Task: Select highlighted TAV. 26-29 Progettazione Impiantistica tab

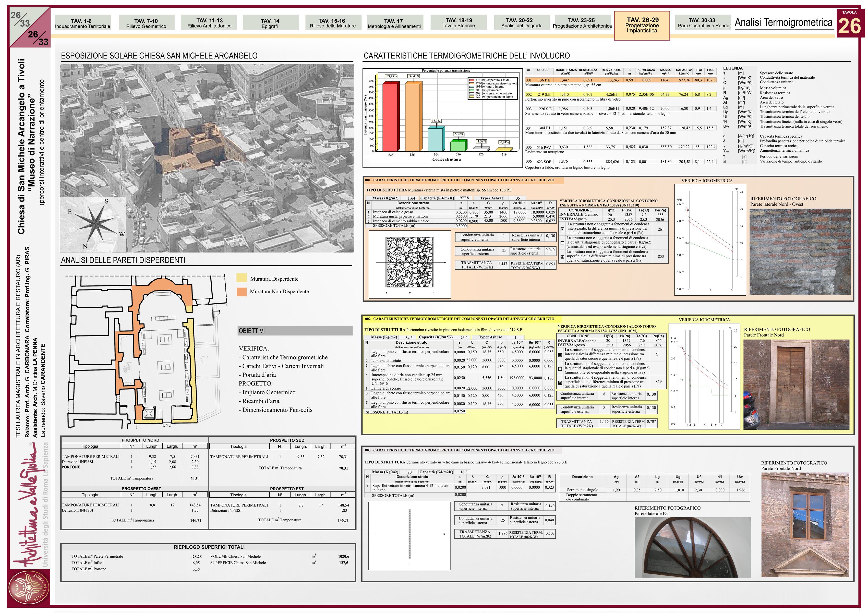Action: pos(642,25)
